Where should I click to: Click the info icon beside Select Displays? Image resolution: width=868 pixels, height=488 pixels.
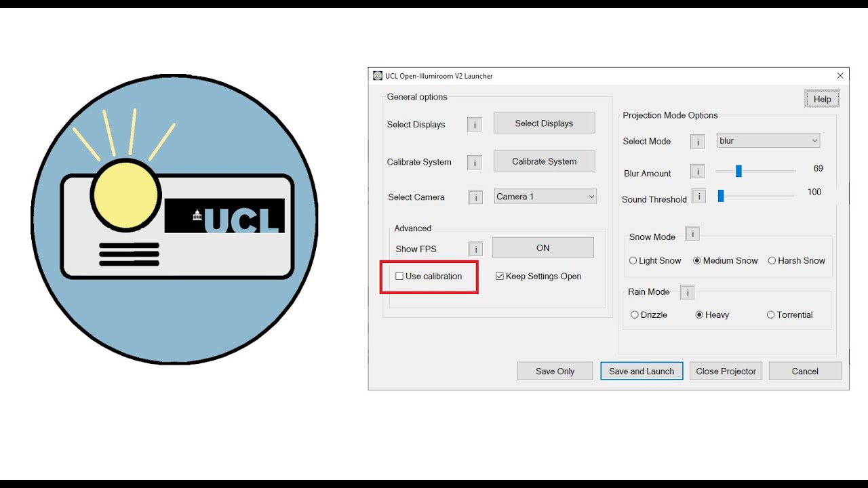click(x=475, y=125)
